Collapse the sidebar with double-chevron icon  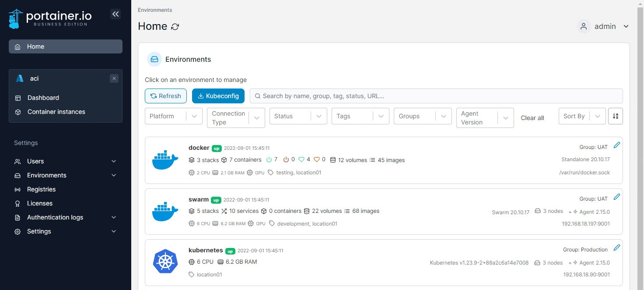(115, 14)
